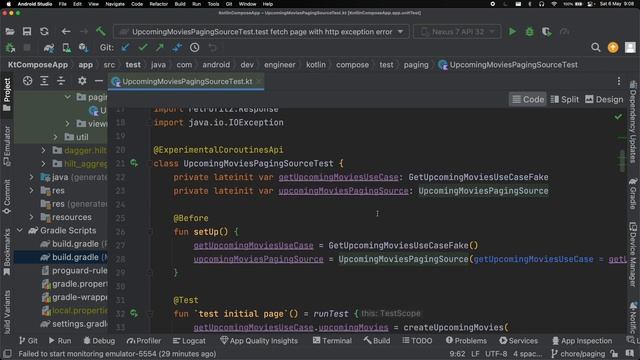The image size is (640, 360).
Task: Click the chore/paging Git branch widget
Action: 579,353
